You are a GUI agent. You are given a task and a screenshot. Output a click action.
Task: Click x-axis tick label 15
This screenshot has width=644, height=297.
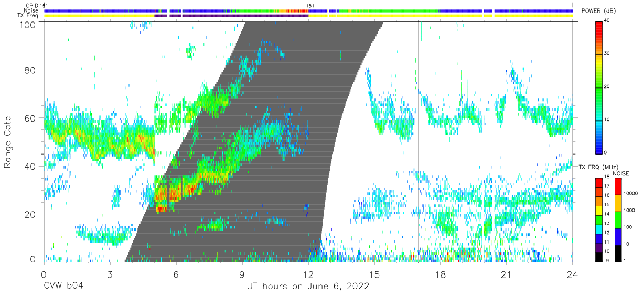coord(374,274)
